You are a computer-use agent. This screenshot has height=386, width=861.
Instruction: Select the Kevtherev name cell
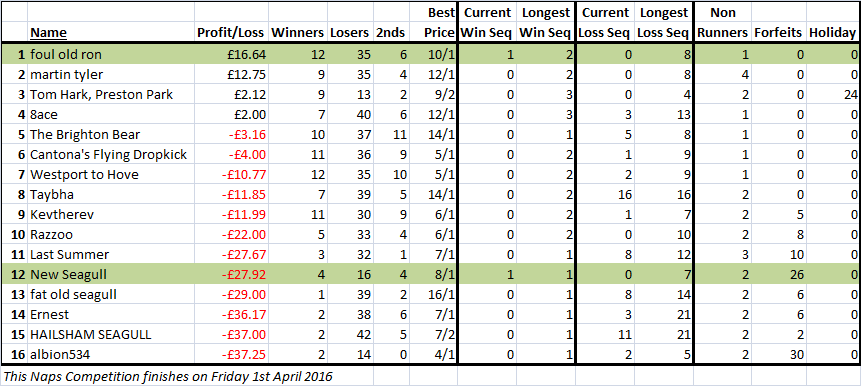111,215
